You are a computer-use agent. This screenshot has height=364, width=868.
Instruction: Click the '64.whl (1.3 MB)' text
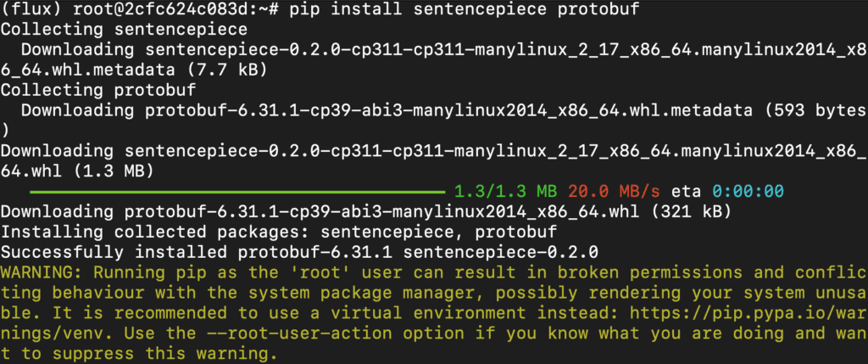point(77,171)
